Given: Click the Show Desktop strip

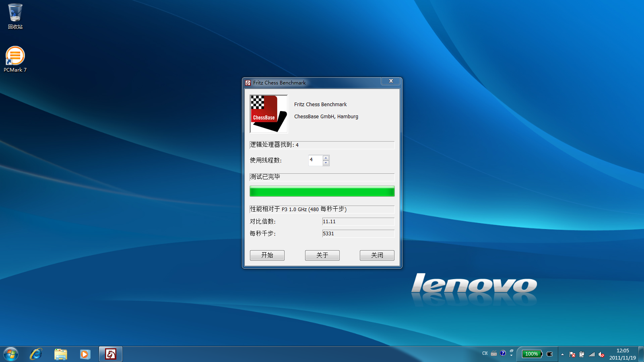Looking at the screenshot, I should click(641, 354).
